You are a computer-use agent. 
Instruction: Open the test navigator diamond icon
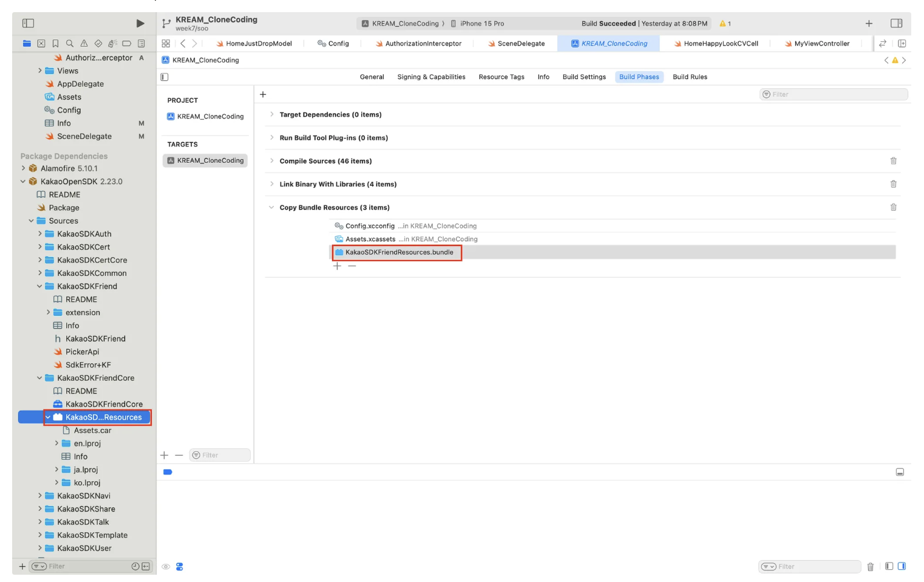coord(98,44)
